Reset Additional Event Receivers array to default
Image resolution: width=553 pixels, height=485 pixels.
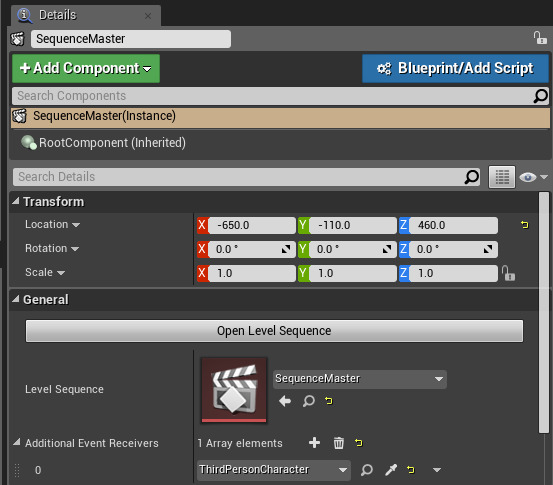point(359,443)
